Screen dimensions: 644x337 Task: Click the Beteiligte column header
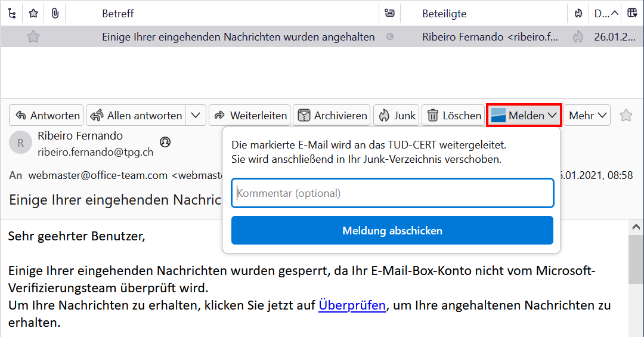pyautogui.click(x=444, y=14)
